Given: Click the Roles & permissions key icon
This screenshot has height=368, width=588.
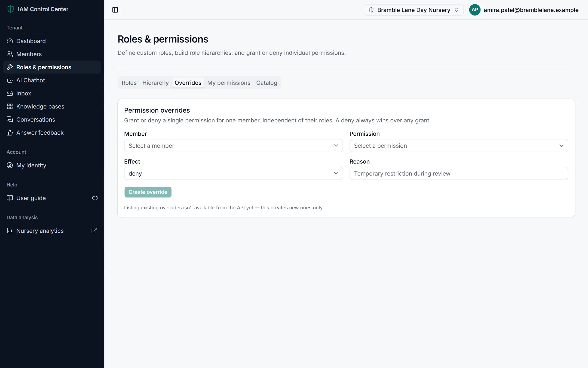Looking at the screenshot, I should click(10, 67).
